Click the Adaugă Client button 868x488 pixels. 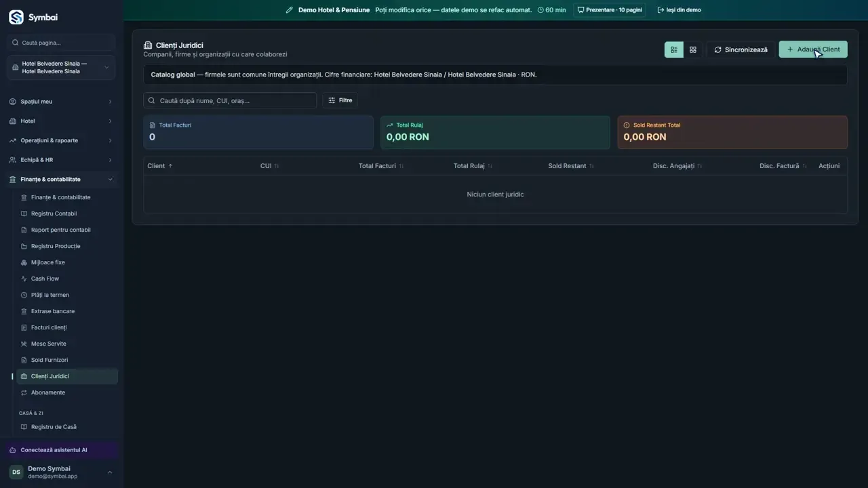point(813,49)
